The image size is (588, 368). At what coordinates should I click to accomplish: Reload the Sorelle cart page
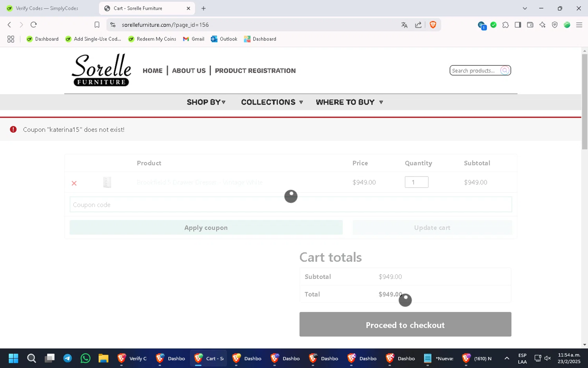coord(34,25)
